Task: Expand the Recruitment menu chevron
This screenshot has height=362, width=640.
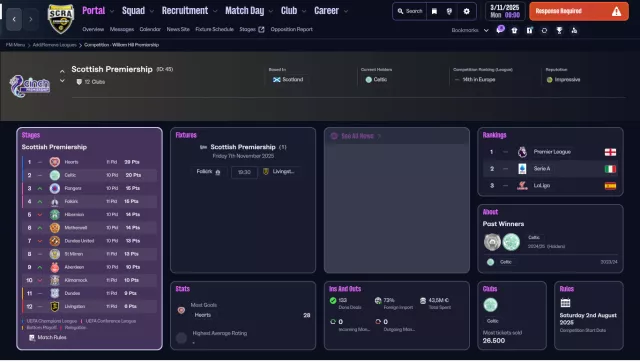Action: click(215, 11)
